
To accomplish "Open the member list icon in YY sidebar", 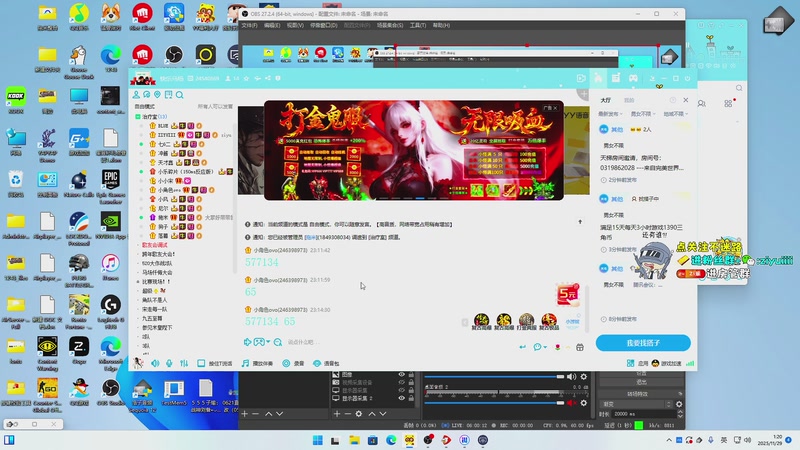I will 136,95.
